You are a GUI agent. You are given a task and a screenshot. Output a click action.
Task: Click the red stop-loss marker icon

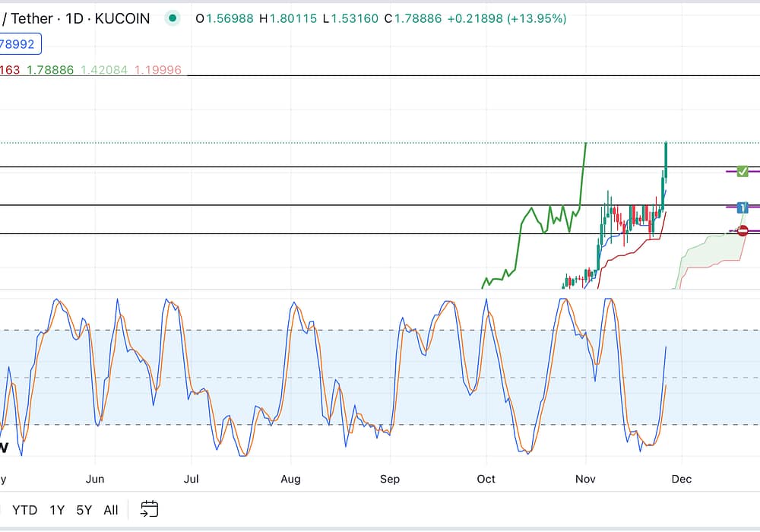(743, 231)
